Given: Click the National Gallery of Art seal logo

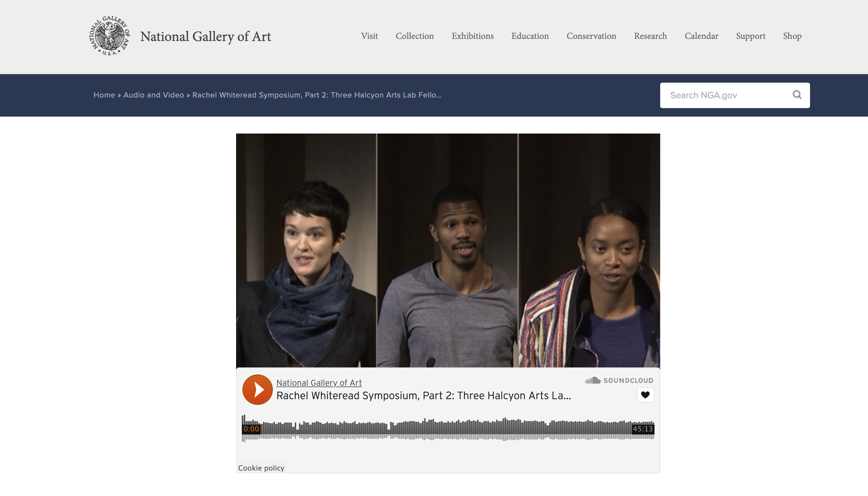Looking at the screenshot, I should tap(109, 36).
